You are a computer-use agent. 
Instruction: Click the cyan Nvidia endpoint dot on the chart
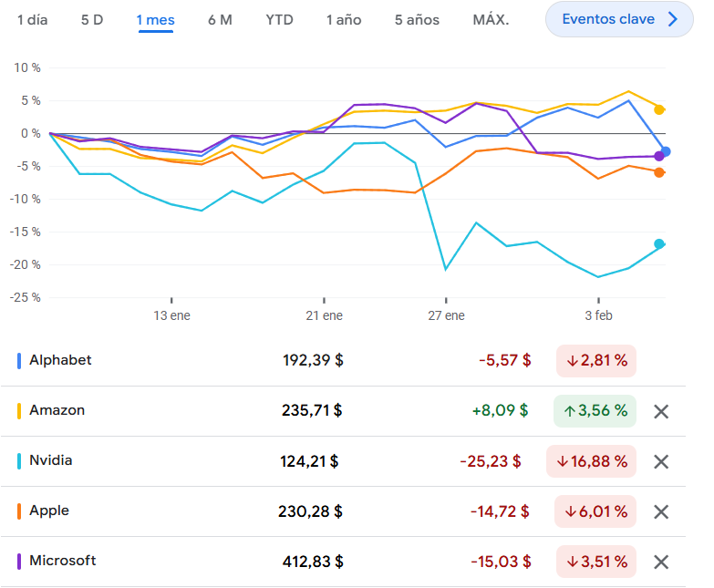tap(659, 243)
